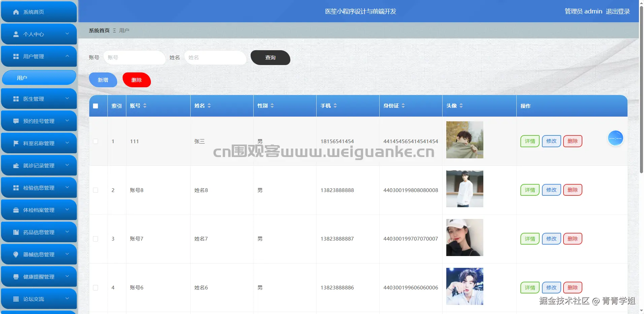Expand the 就诊记录管理 menu chevron
This screenshot has height=314, width=644.
point(67,165)
